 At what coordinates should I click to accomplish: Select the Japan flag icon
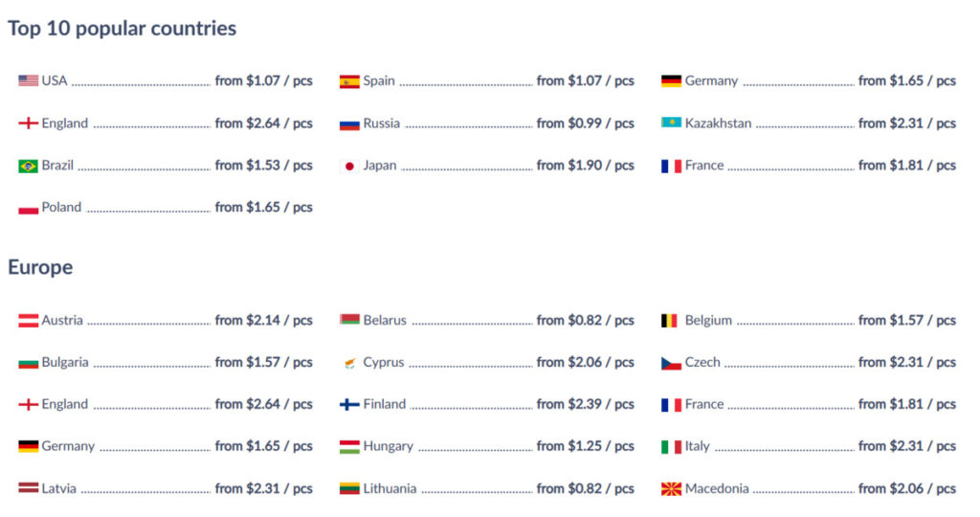point(349,166)
